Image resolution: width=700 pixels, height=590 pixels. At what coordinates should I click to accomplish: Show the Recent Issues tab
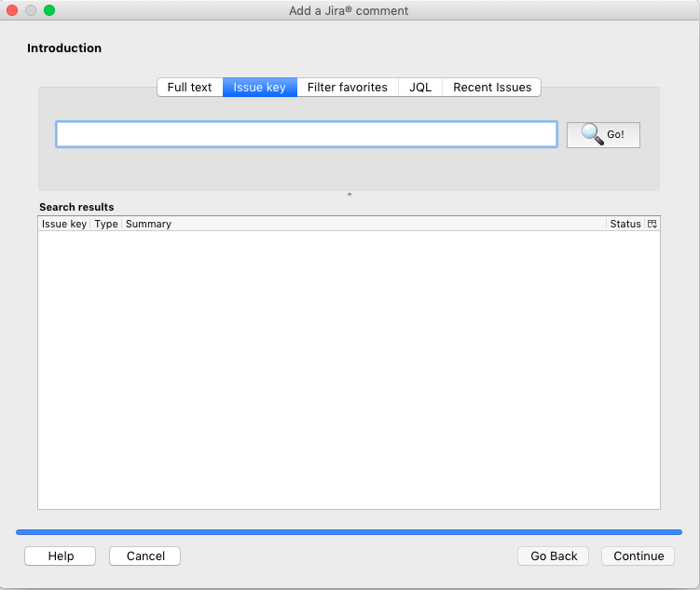coord(492,87)
